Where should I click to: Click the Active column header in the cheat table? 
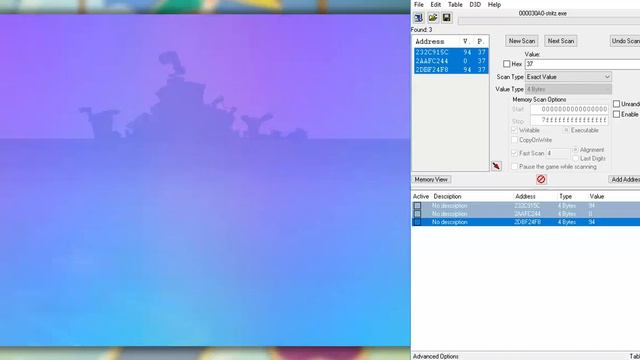(421, 196)
